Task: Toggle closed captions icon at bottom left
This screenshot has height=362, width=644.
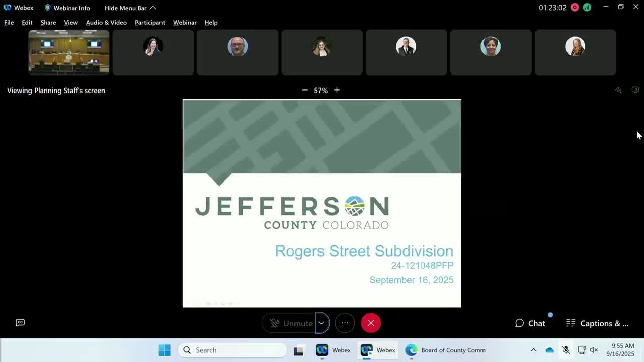Action: pos(20,323)
